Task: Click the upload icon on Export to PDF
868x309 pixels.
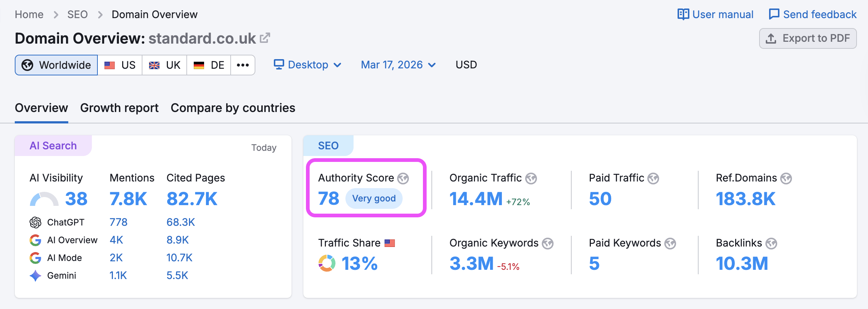Action: pyautogui.click(x=771, y=38)
